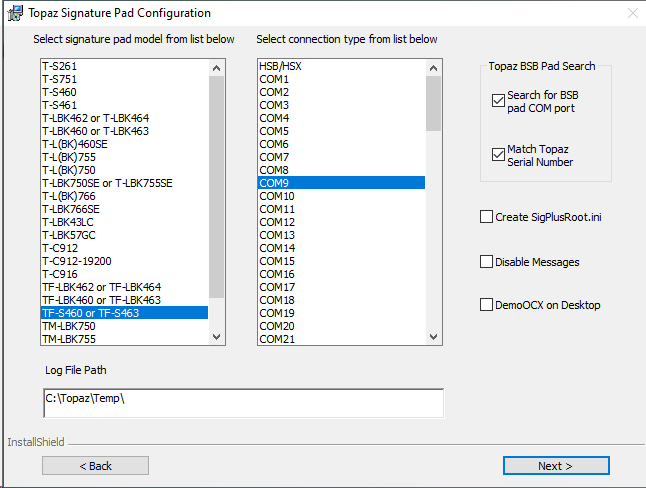Image resolution: width=646 pixels, height=488 pixels.
Task: Choose HSB/HSX connection type
Action: point(342,66)
